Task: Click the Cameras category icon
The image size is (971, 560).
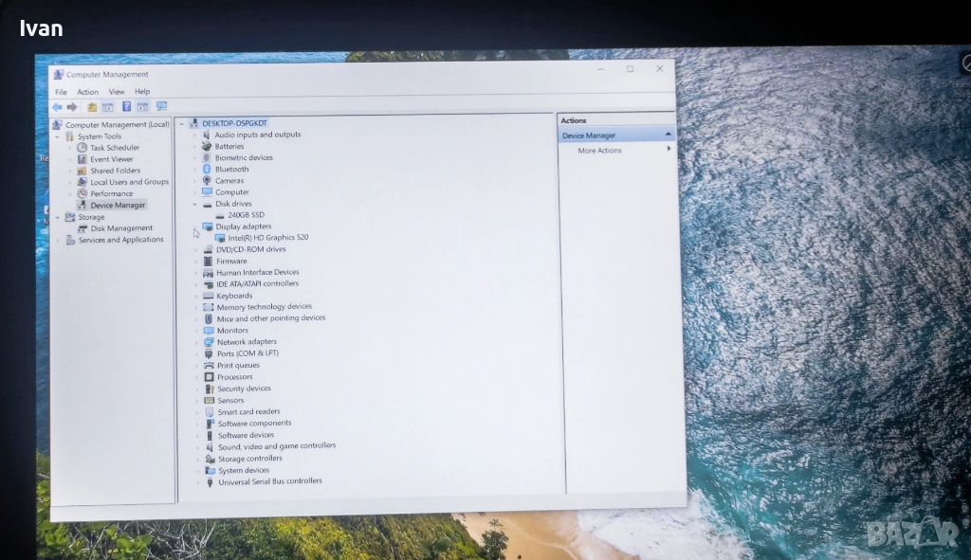Action: pyautogui.click(x=207, y=180)
